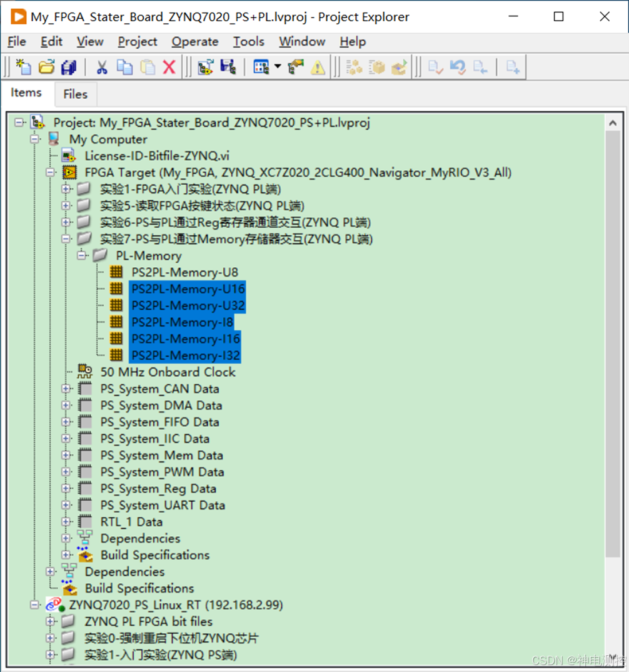Click the Build All toolbar icon
The width and height of the screenshot is (629, 672).
(354, 68)
